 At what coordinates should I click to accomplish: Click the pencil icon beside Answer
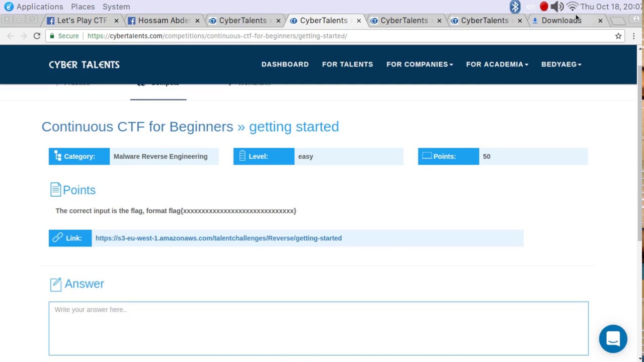(x=55, y=284)
